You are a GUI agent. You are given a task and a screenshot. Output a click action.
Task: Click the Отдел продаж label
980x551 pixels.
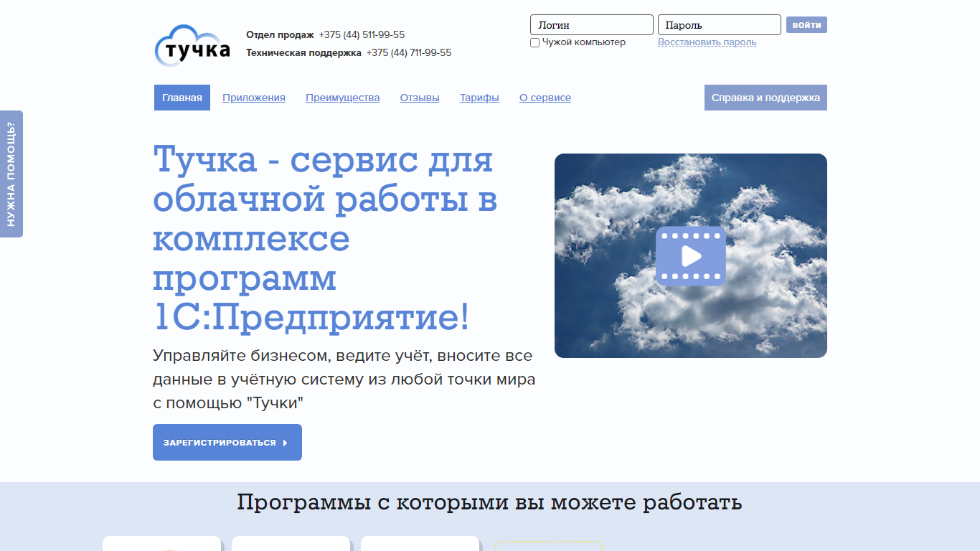point(280,34)
